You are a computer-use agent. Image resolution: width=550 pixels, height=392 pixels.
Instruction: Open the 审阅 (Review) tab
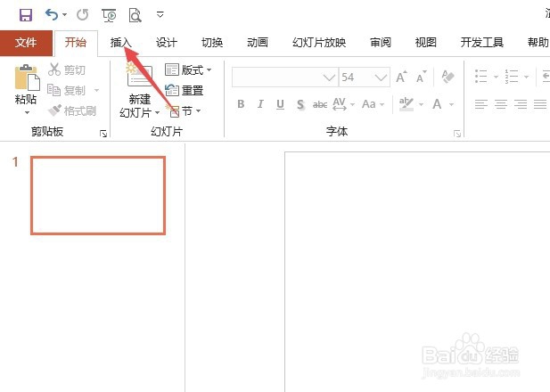(381, 43)
